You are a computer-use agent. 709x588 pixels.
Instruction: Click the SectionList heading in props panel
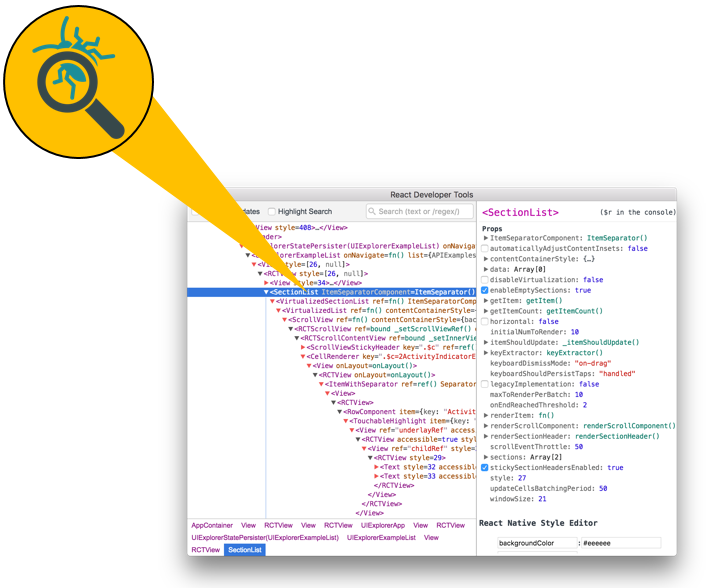coord(520,213)
